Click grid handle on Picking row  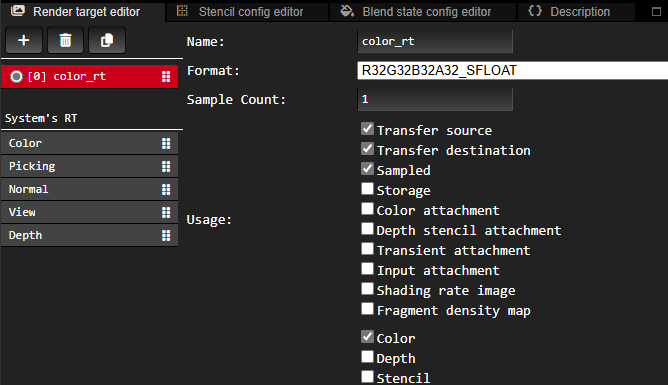pos(166,167)
